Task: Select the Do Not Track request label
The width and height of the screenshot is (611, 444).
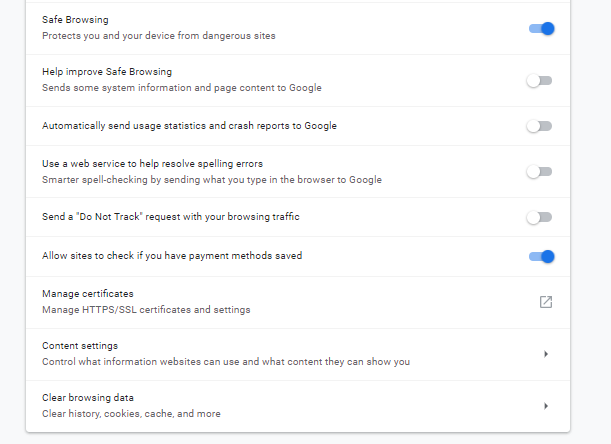Action: click(171, 217)
